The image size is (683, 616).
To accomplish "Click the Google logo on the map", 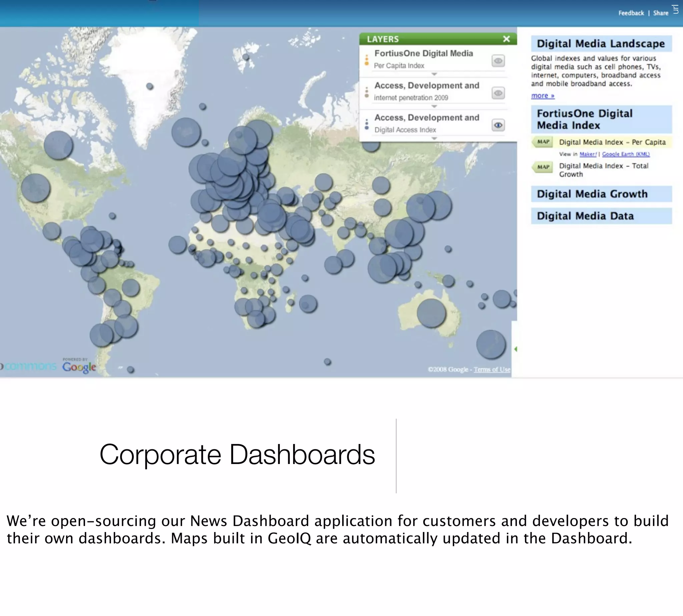I will click(79, 367).
